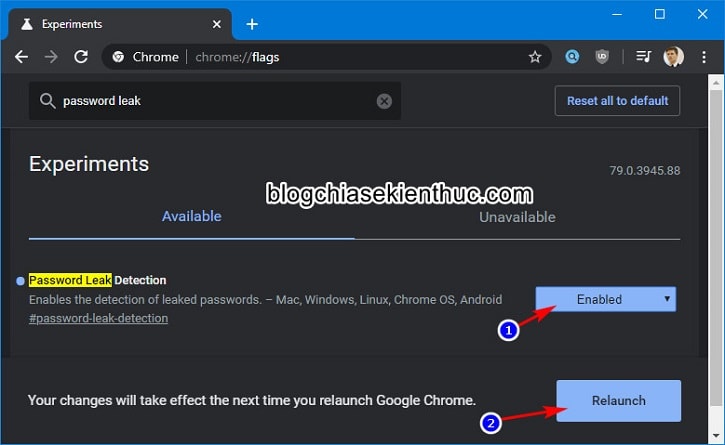
Task: Click the Experiments page heading
Action: pyautogui.click(x=89, y=164)
